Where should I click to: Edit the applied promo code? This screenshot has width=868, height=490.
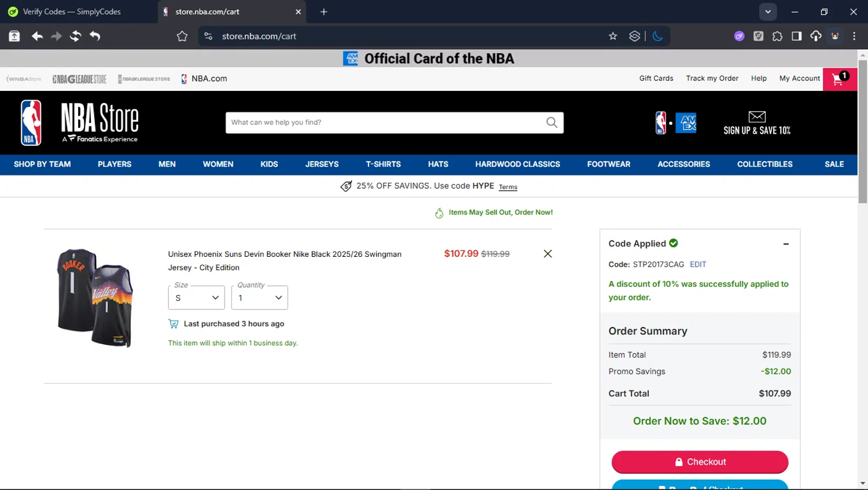click(698, 264)
